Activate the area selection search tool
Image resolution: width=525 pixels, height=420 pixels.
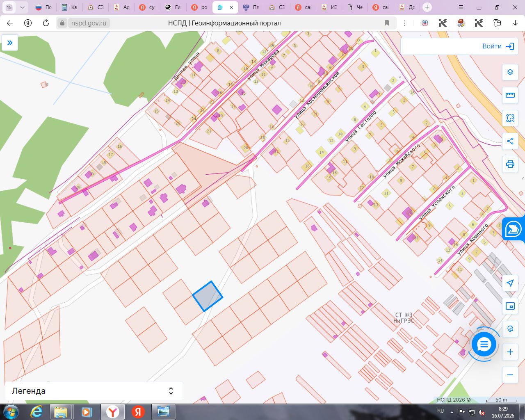click(x=510, y=118)
